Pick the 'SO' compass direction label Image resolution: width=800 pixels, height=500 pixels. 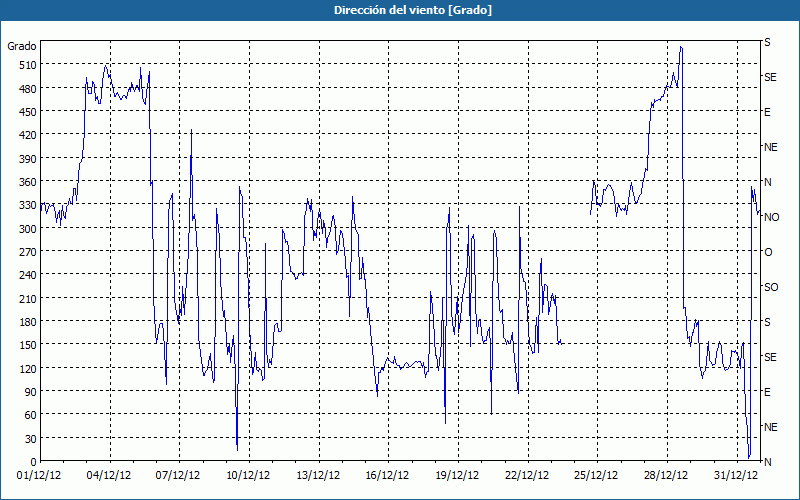(x=771, y=287)
